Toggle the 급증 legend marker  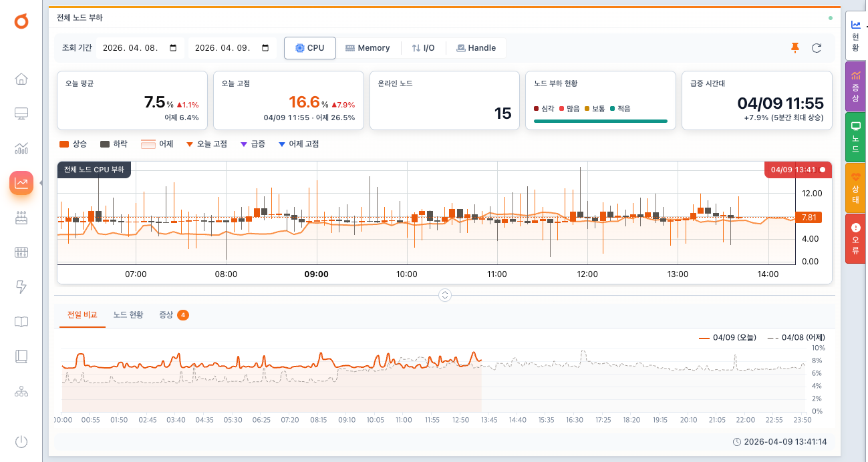click(253, 144)
